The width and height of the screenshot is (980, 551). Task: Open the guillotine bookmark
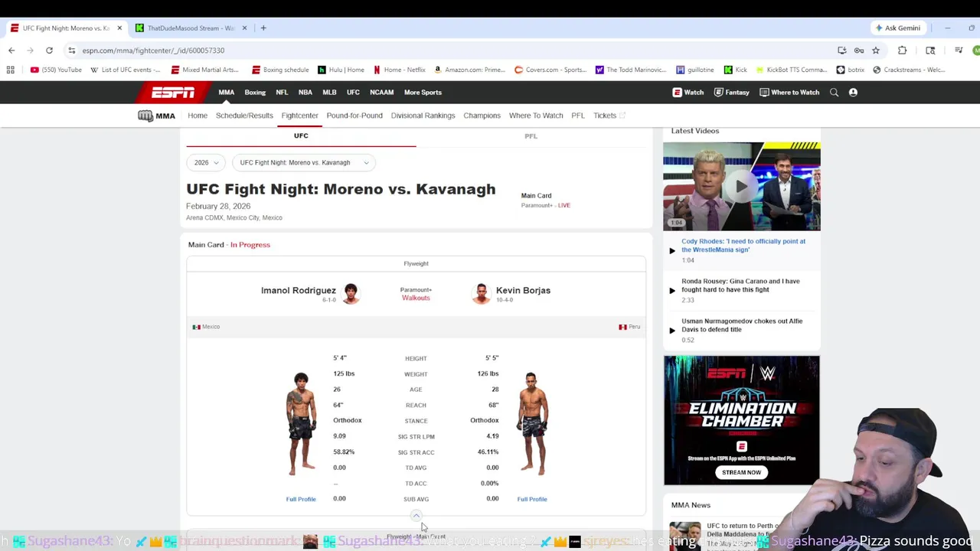695,70
